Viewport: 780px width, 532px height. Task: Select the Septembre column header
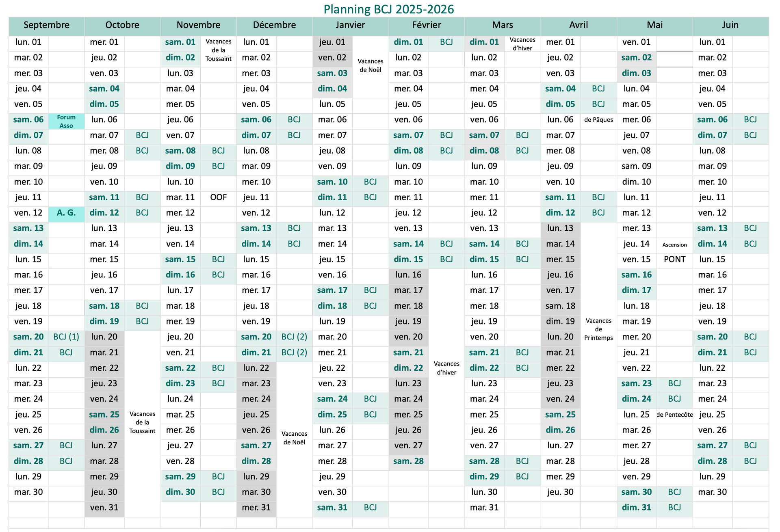tap(46, 25)
